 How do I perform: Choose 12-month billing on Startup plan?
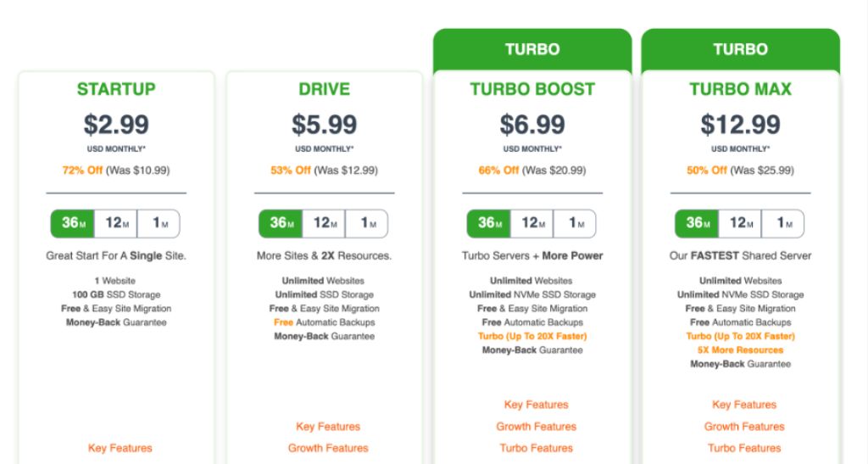point(115,224)
